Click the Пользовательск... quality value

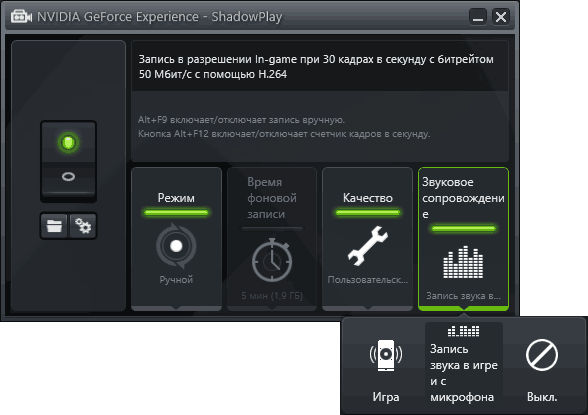click(368, 280)
